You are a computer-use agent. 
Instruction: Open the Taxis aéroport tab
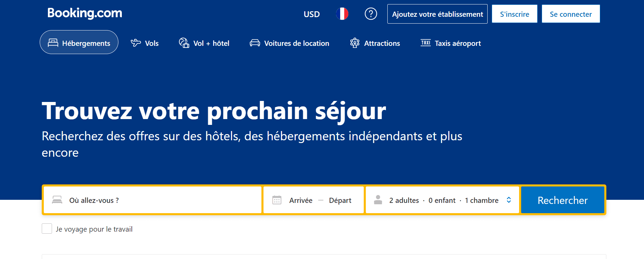451,43
